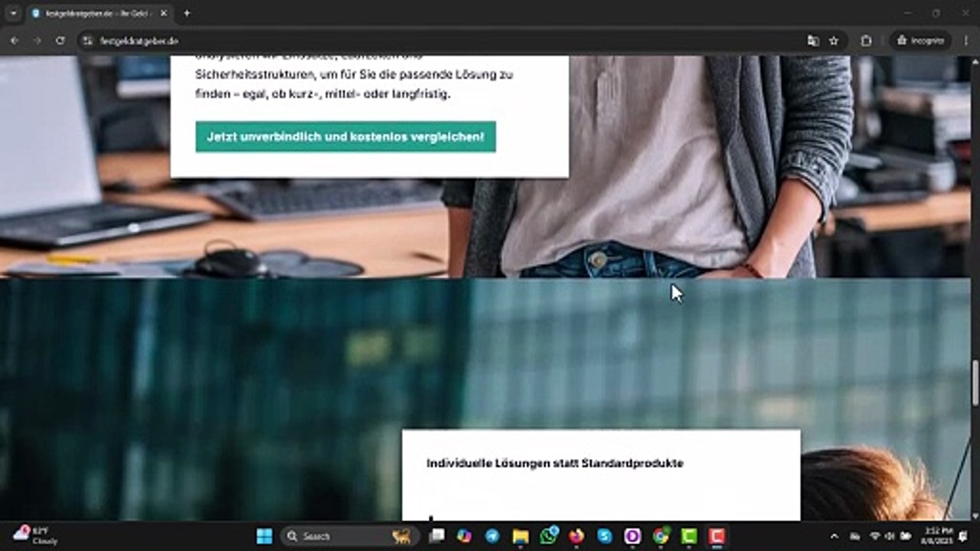Open the notifications bell icon in tray
Screen dimensions: 980x551
pos(963,536)
